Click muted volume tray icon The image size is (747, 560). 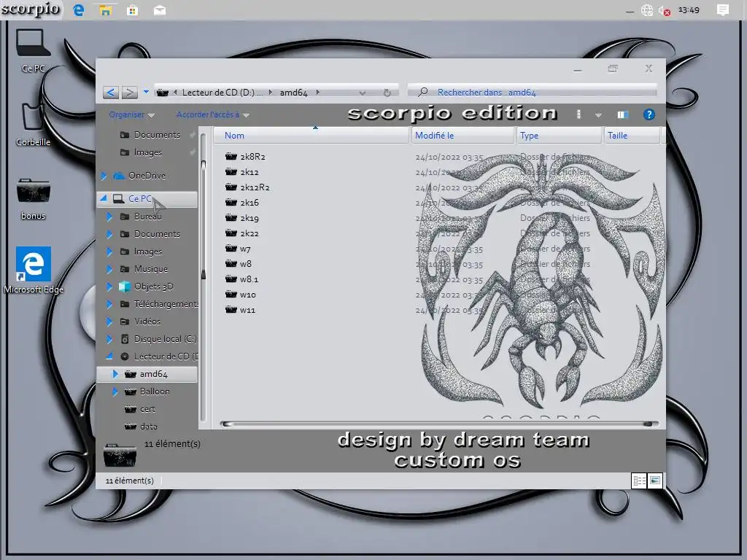click(665, 10)
